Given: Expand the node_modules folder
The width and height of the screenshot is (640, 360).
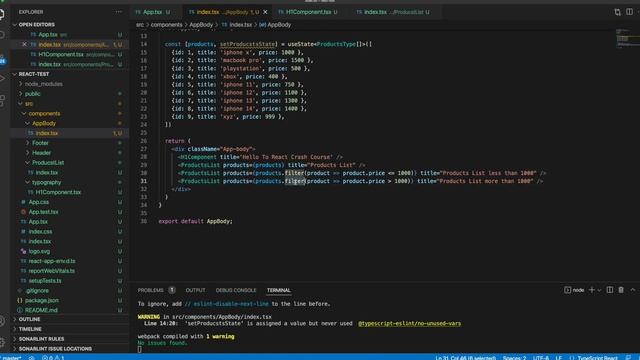Looking at the screenshot, I should click(69, 84).
